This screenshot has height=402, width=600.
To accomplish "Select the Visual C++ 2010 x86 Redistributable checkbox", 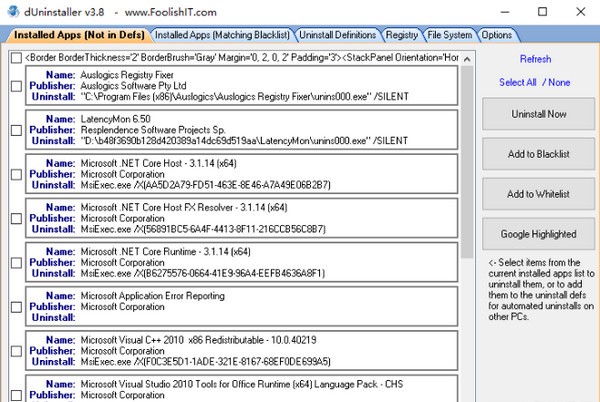I will (15, 350).
